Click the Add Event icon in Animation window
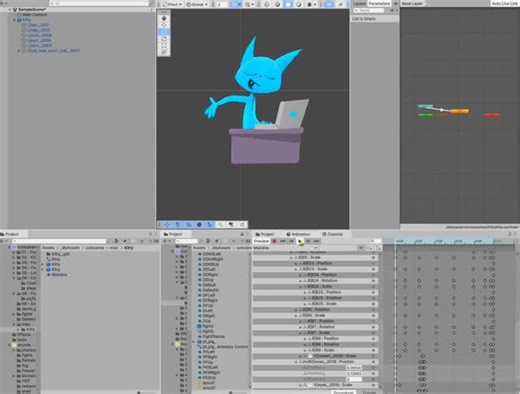520x394 pixels. tap(378, 248)
